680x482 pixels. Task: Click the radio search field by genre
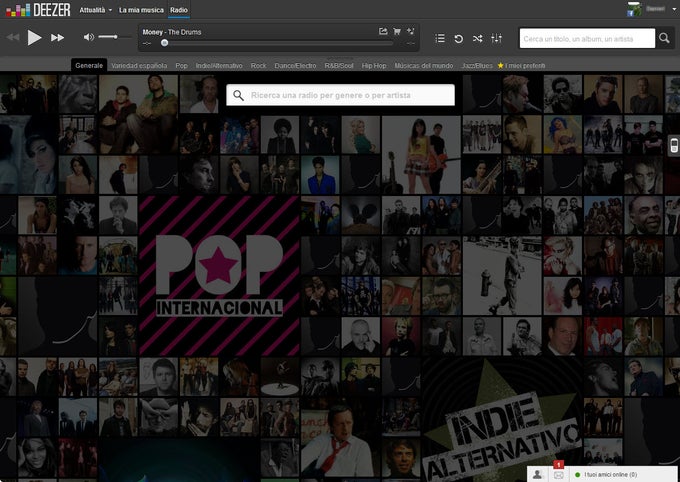tap(340, 95)
